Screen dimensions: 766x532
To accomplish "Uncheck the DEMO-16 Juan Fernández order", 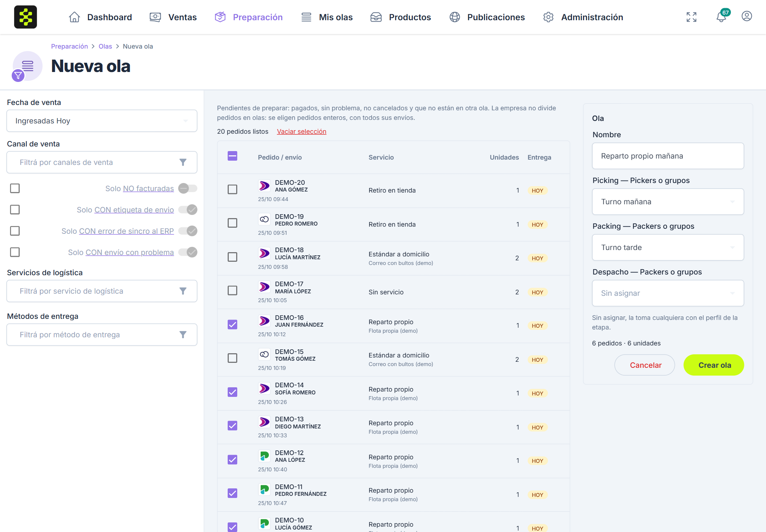I will 232,325.
